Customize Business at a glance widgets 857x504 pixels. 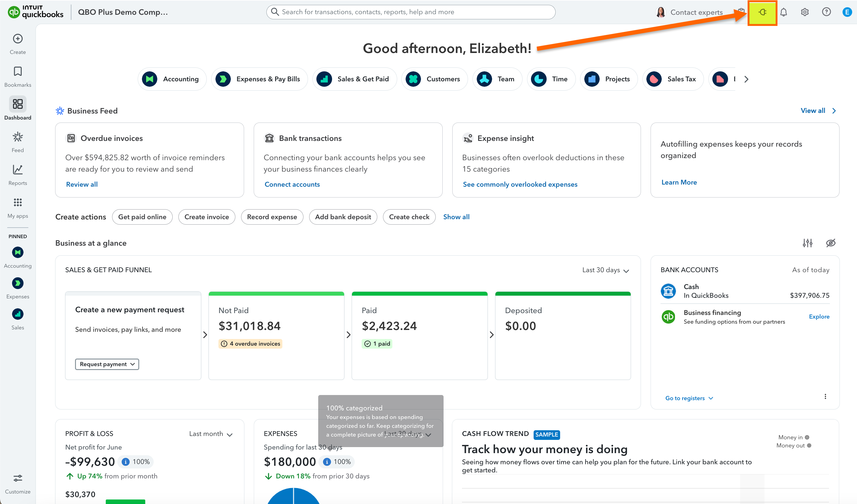[x=807, y=243]
